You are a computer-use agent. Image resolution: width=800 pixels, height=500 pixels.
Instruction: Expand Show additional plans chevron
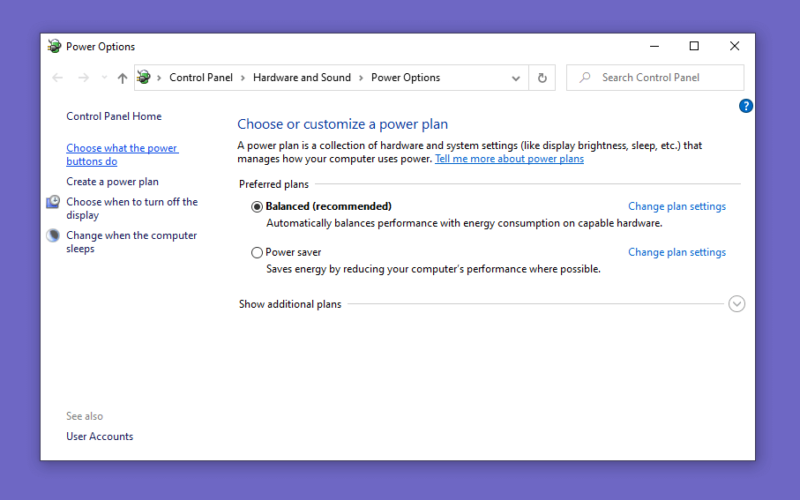(x=736, y=304)
